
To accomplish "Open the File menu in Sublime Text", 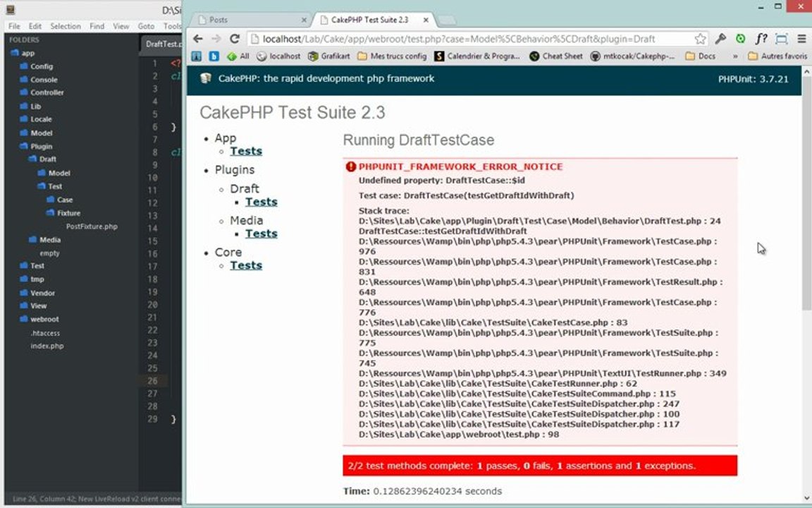I will click(15, 26).
